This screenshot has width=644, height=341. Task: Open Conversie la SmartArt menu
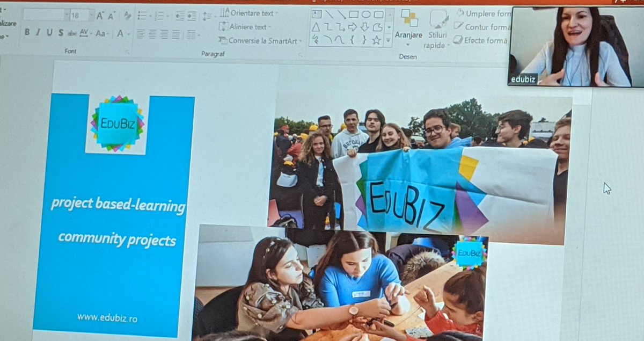260,41
